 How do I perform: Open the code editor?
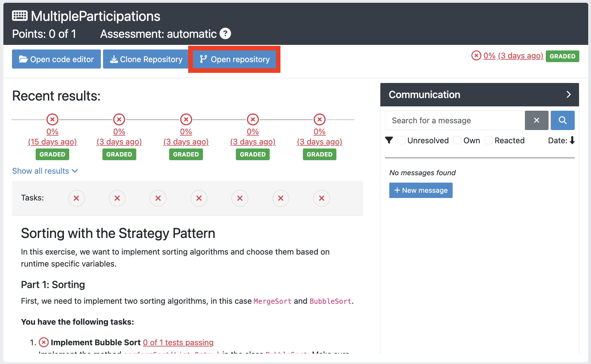[x=56, y=59]
